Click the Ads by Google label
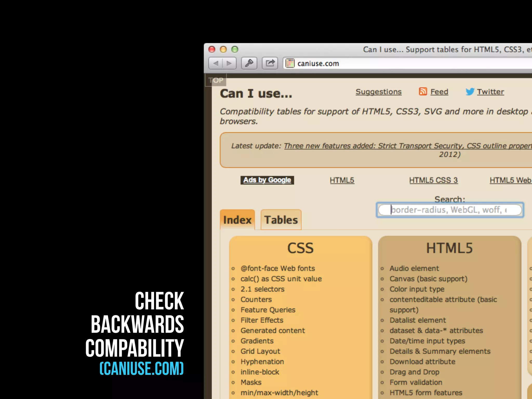This screenshot has height=399, width=532. (x=267, y=180)
